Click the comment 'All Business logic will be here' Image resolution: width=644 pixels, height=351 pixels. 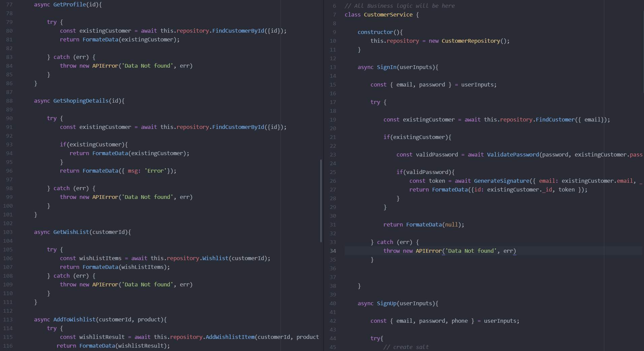tap(399, 6)
